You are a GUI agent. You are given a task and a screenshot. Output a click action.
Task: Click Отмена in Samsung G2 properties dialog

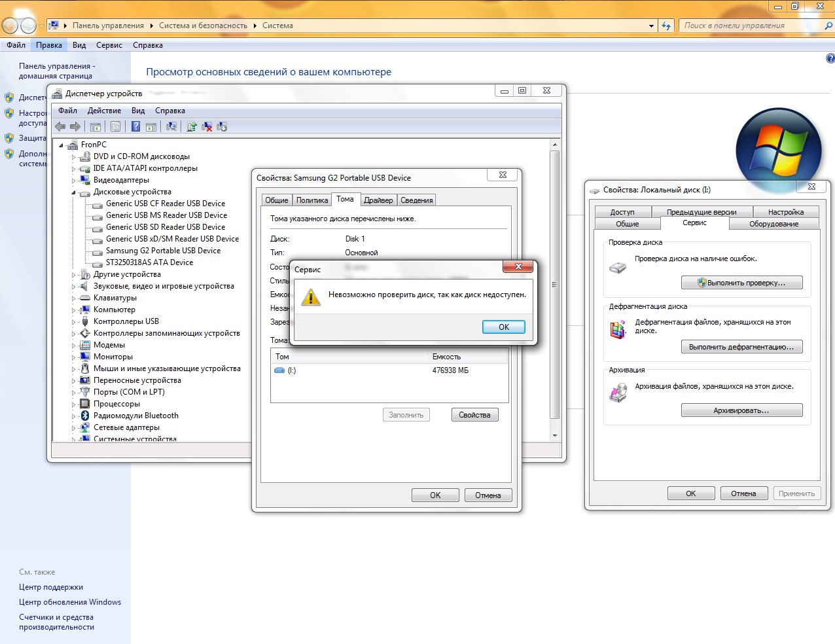[x=488, y=495]
